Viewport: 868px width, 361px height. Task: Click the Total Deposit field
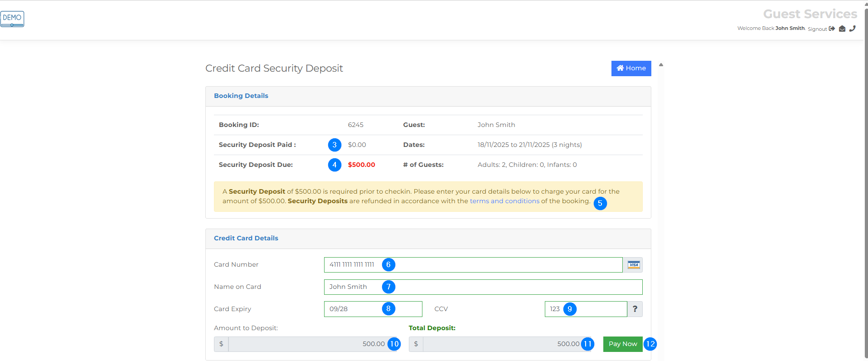point(499,344)
